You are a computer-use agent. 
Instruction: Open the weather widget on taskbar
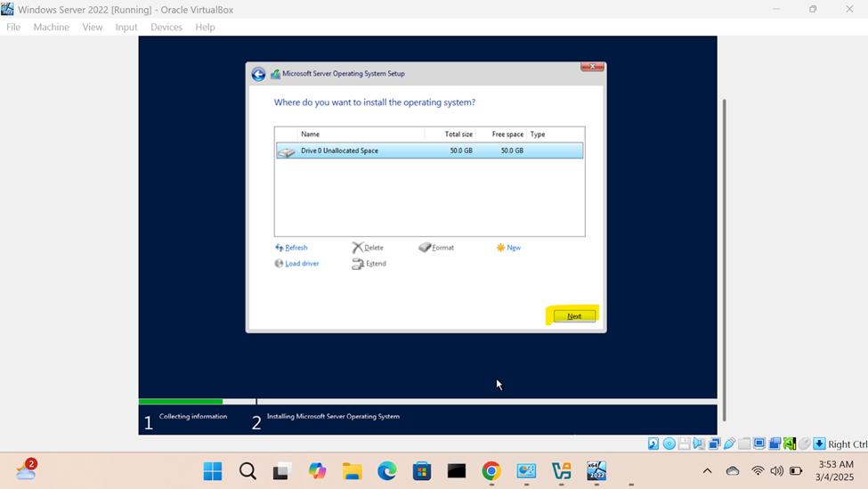(26, 470)
